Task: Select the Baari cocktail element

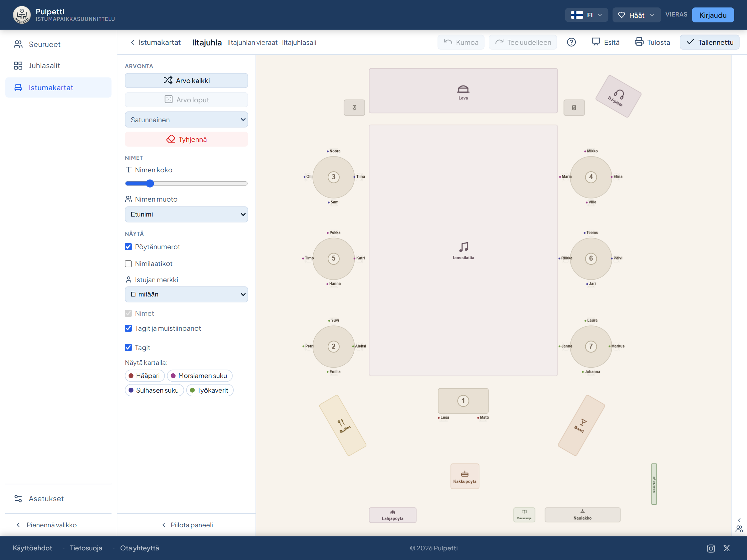Action: tap(581, 425)
